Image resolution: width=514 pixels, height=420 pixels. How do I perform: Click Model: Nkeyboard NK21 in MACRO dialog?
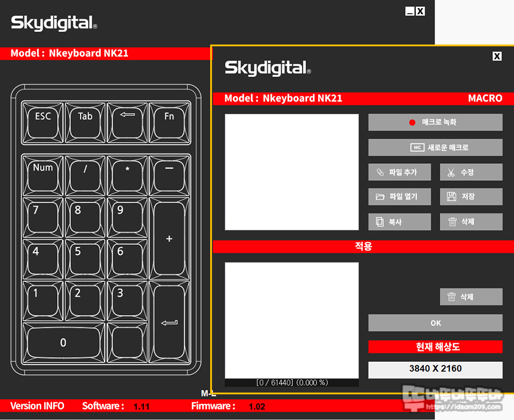tap(283, 98)
